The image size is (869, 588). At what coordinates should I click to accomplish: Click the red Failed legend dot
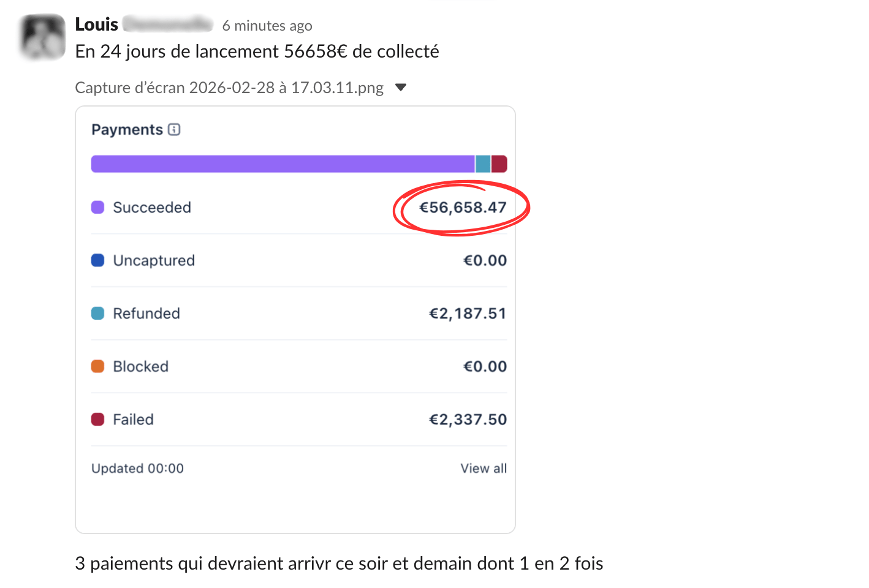(x=97, y=419)
